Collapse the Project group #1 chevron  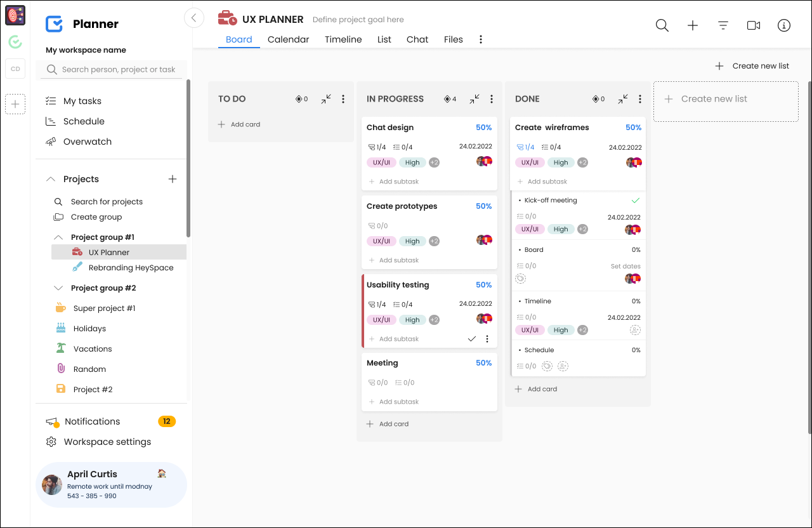coord(58,237)
